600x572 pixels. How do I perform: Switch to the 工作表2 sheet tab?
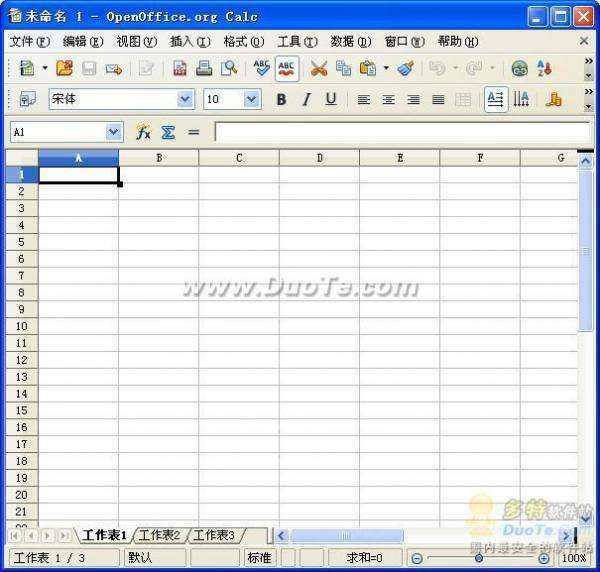pyautogui.click(x=160, y=536)
